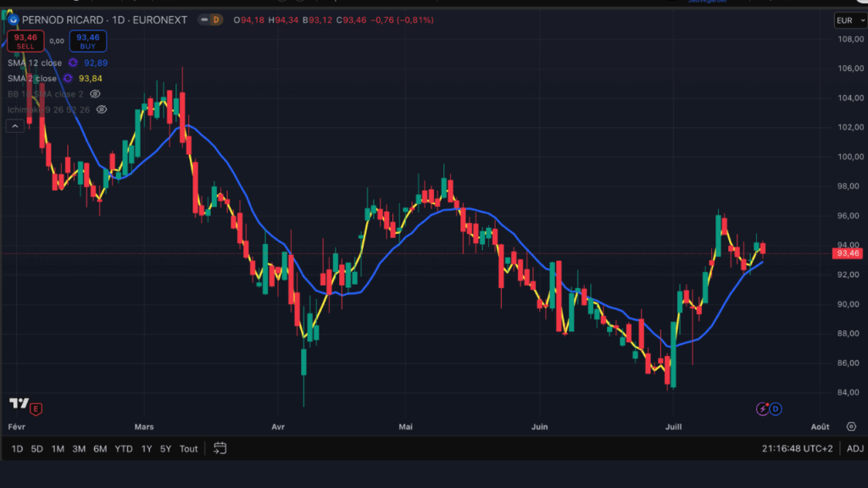
Task: Click the high value H94,34
Action: pos(283,20)
